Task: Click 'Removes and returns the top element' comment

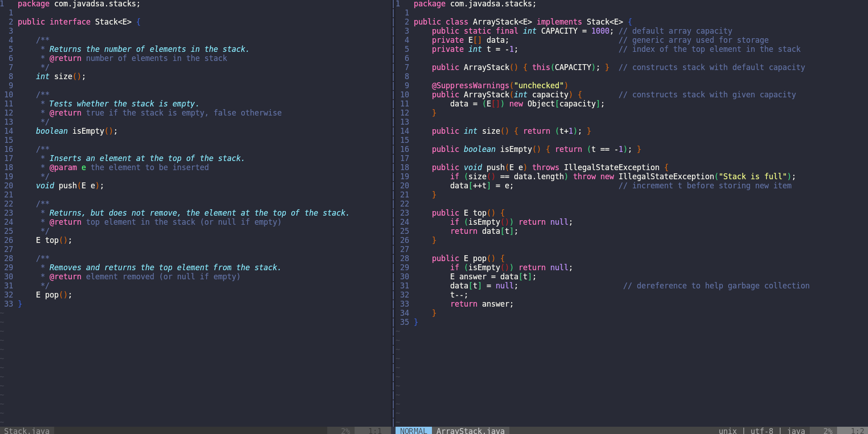Action: [165, 267]
